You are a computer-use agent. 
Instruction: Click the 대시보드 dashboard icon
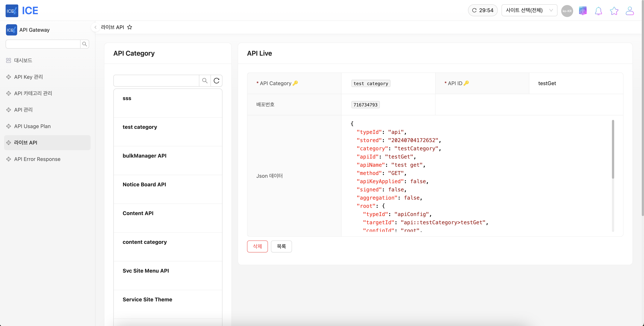click(x=9, y=60)
